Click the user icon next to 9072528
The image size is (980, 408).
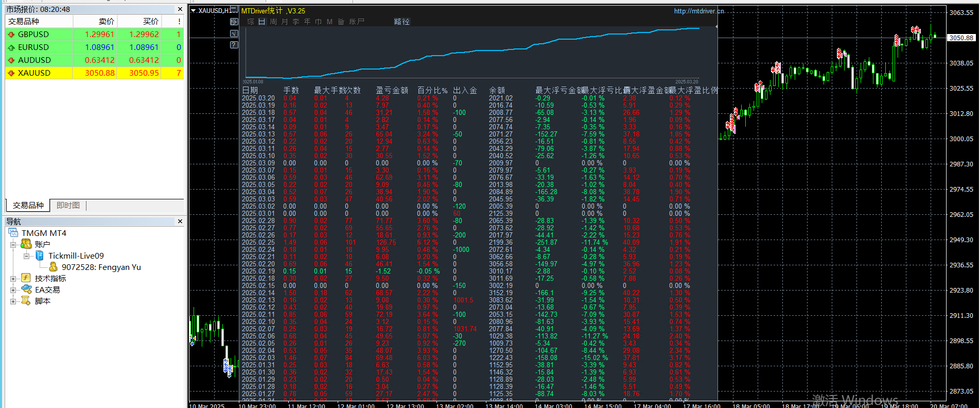[53, 267]
